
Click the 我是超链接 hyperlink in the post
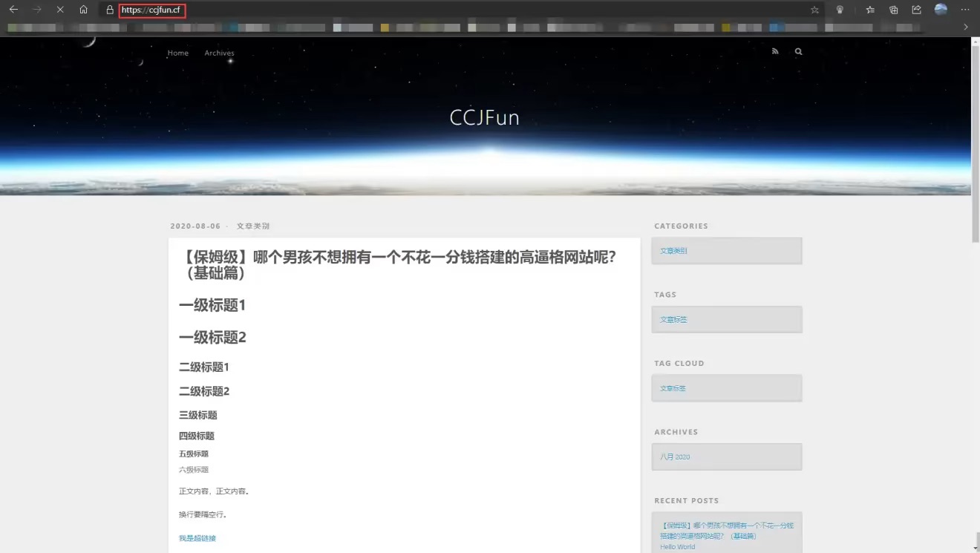click(x=197, y=538)
